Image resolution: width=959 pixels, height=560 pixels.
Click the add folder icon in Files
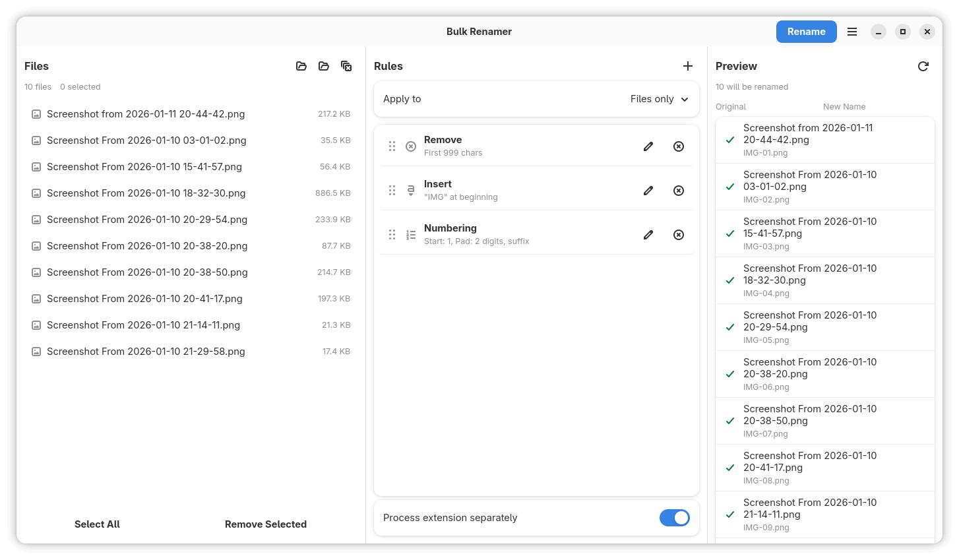[324, 66]
